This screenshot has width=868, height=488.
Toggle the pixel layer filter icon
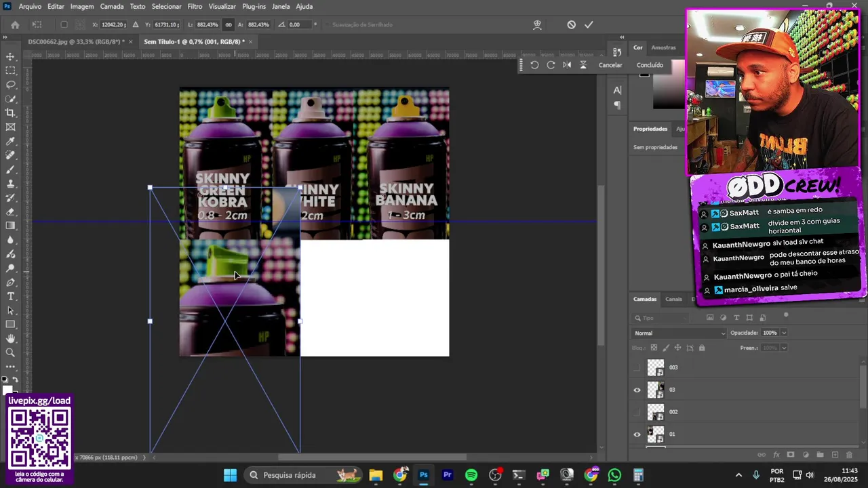pos(710,318)
